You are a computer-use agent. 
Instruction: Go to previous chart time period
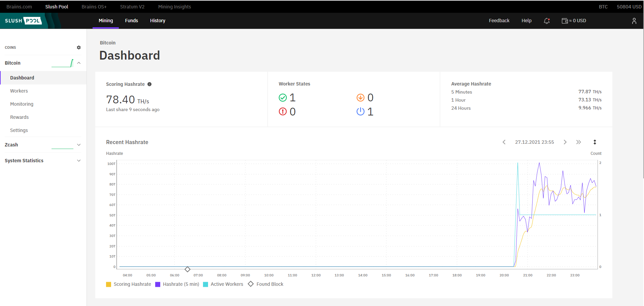pos(504,142)
